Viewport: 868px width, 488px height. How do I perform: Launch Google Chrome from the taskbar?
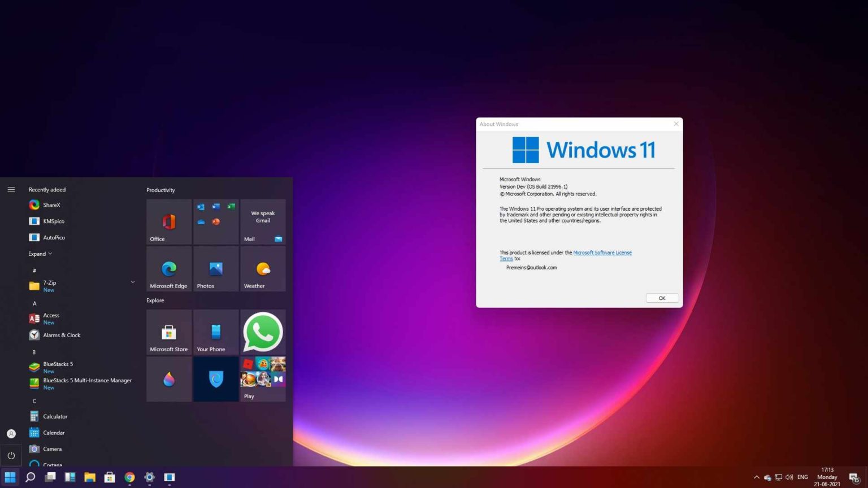tap(129, 477)
